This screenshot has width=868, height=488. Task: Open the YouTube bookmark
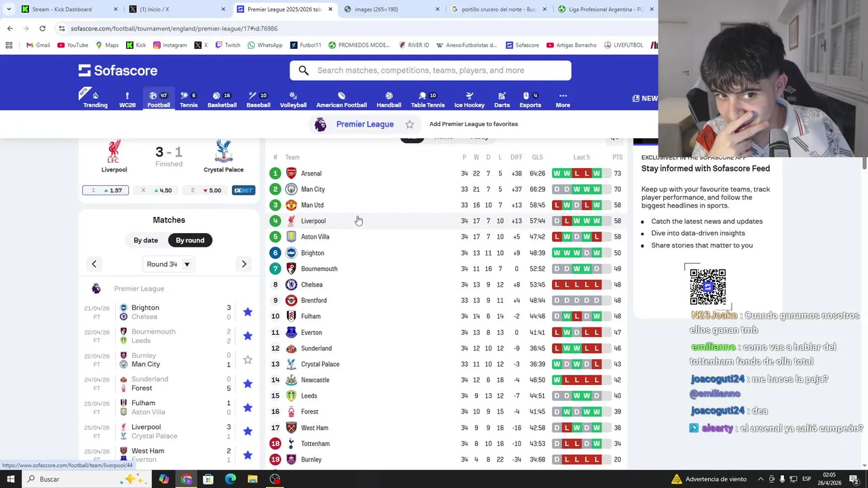(x=73, y=45)
